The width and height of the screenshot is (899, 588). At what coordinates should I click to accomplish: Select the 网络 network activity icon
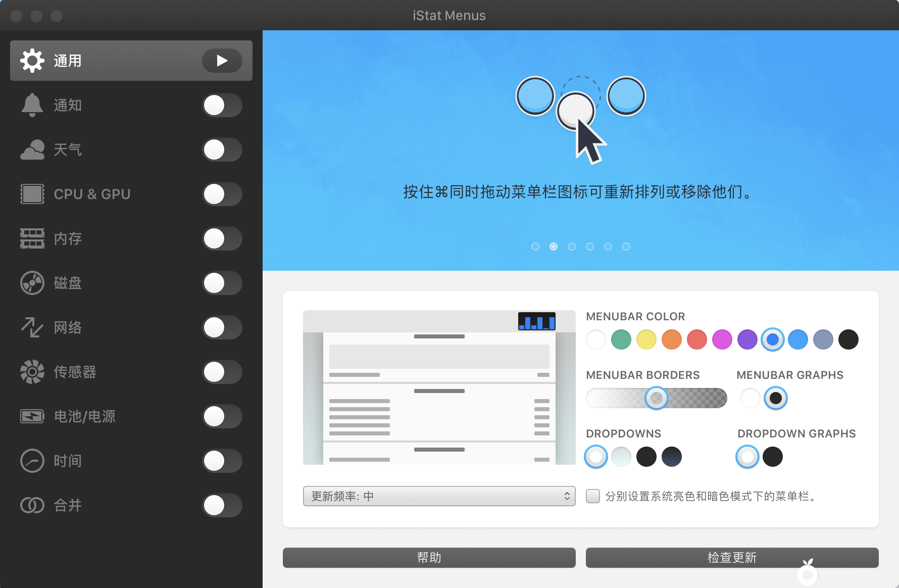coord(32,327)
